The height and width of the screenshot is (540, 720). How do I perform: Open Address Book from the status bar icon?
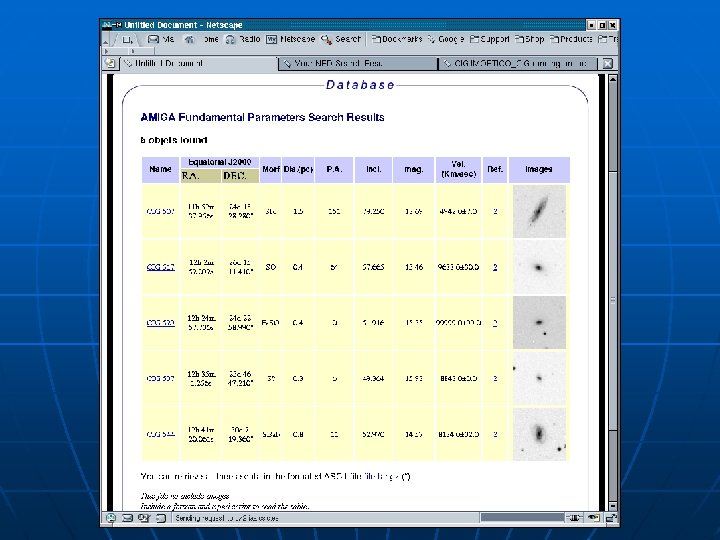[x=160, y=518]
